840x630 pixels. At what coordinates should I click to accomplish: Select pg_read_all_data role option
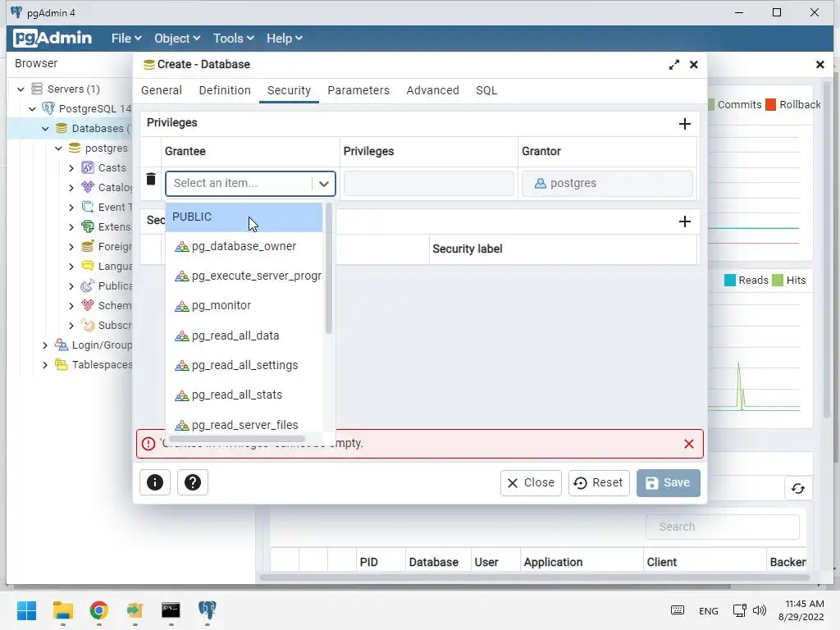[x=244, y=336]
